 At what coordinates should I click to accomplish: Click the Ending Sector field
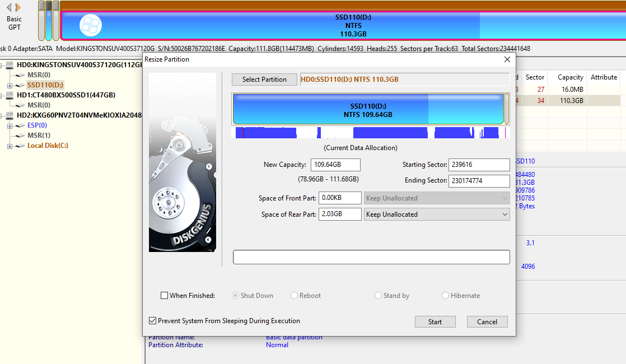479,180
